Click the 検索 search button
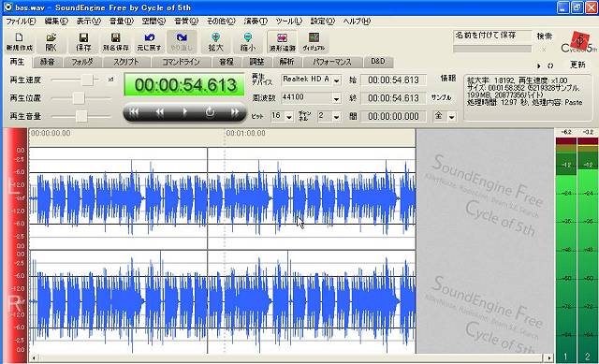 544,36
